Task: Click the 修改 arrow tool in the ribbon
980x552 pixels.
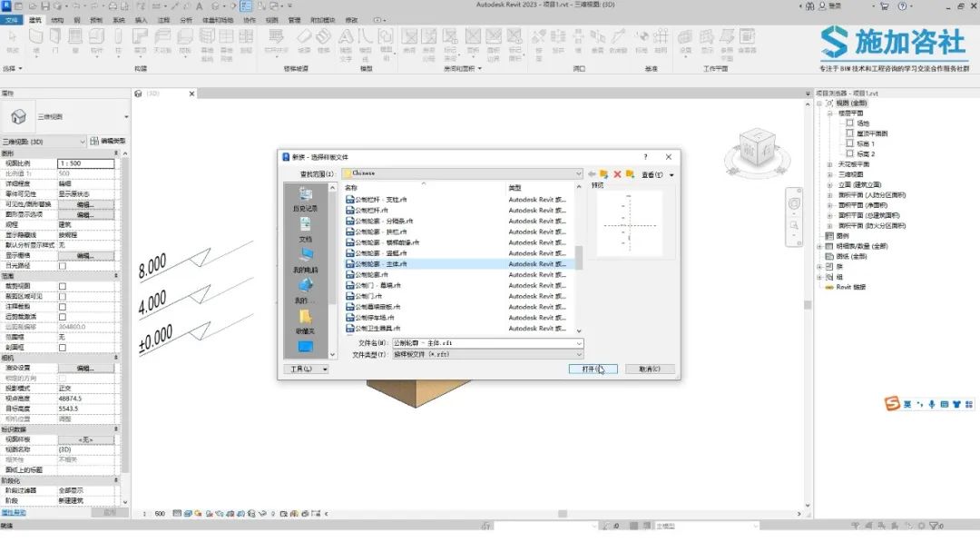Action: tap(12, 39)
